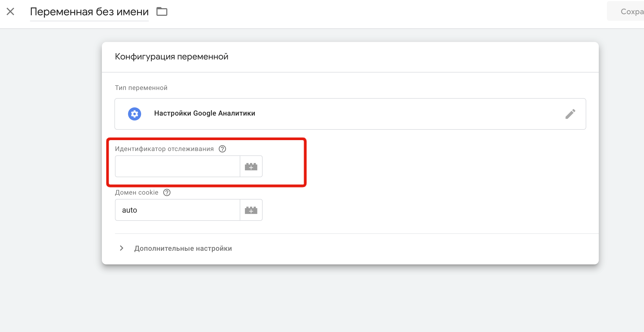Image resolution: width=644 pixels, height=332 pixels.
Task: Expand the additional settings chevron arrow
Action: 121,248
